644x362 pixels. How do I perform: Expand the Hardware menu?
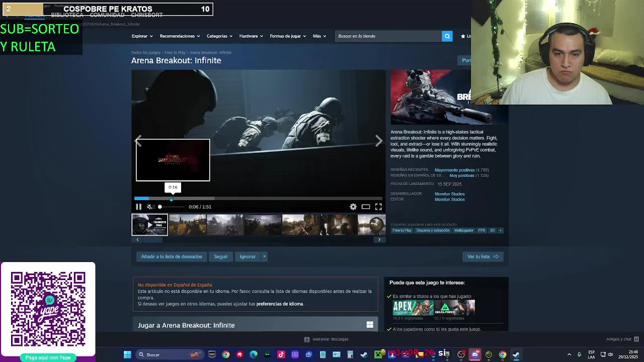point(251,36)
